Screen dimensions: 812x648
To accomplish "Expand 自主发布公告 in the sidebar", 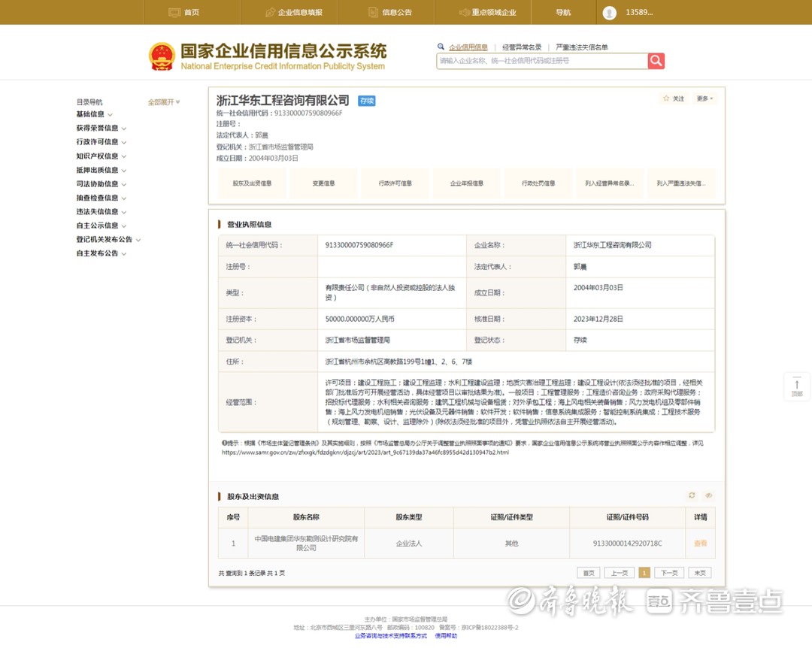I will coord(101,253).
